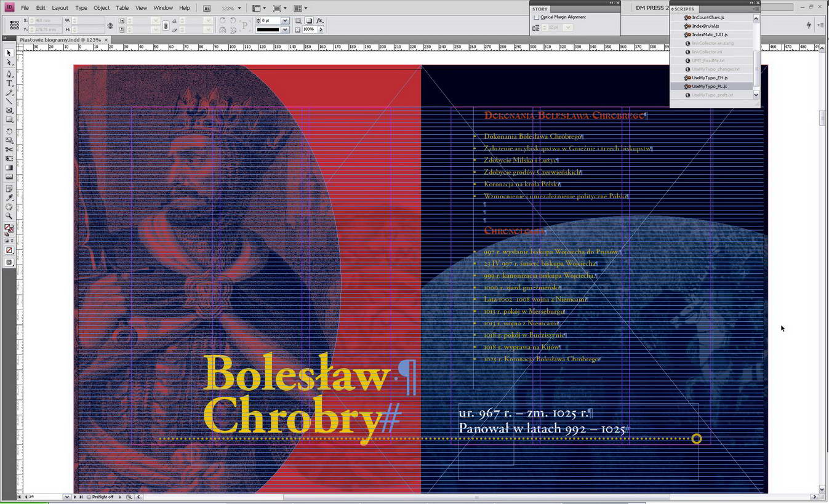Enable Optical Margin Alignment checkbox
The height and width of the screenshot is (504, 829).
tap(536, 17)
